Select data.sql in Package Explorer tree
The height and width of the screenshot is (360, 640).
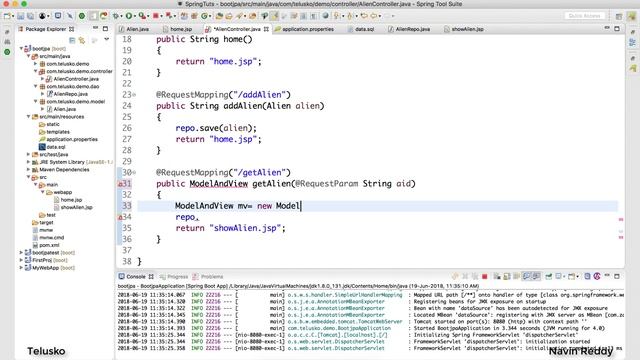coord(56,147)
